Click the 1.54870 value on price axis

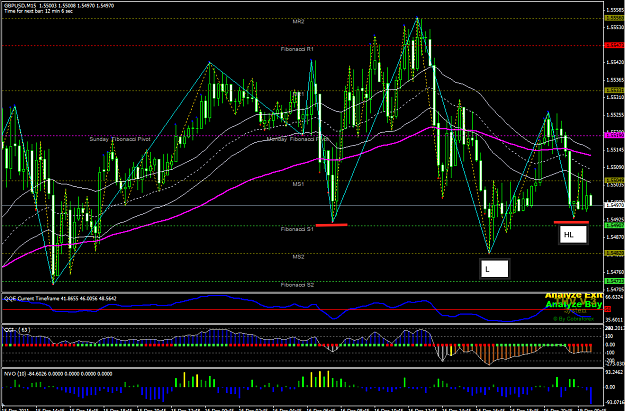pos(615,237)
